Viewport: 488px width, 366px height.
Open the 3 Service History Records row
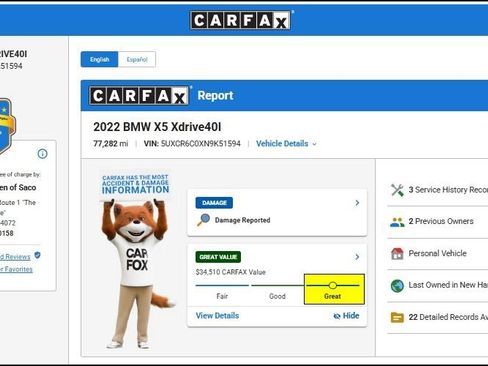(x=438, y=190)
